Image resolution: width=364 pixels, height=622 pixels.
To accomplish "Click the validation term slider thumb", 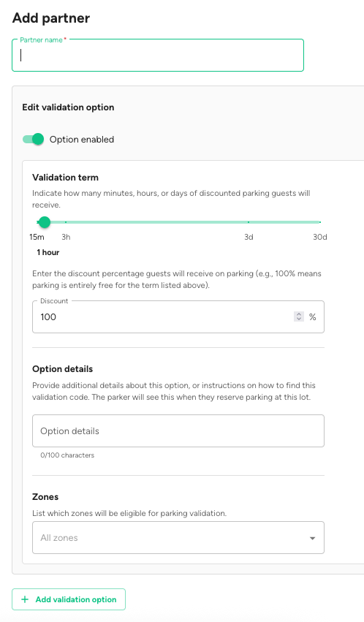I will coord(45,222).
